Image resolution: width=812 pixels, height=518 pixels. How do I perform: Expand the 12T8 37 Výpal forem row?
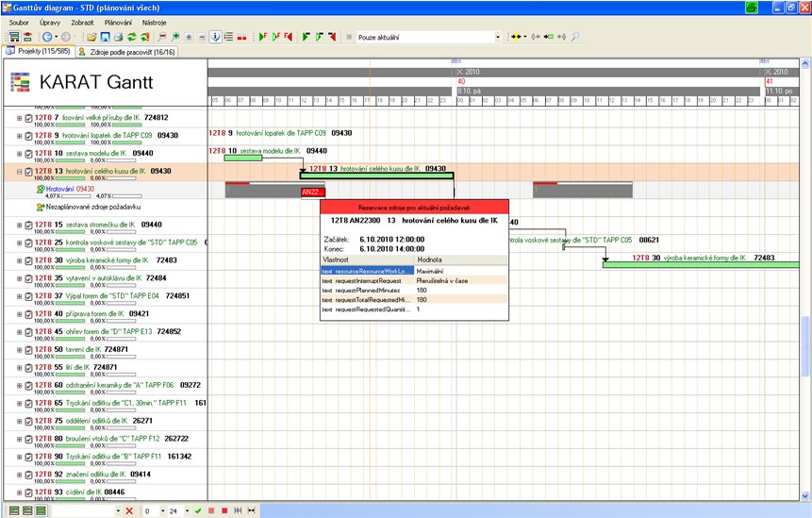(x=19, y=297)
